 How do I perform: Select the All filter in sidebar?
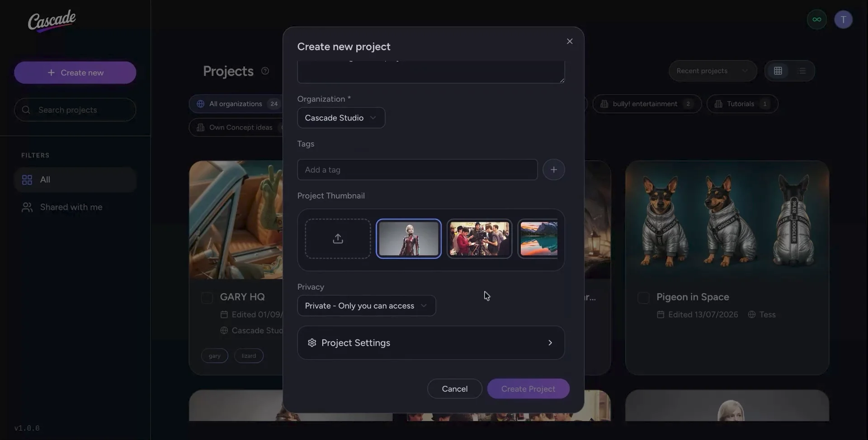click(x=75, y=180)
